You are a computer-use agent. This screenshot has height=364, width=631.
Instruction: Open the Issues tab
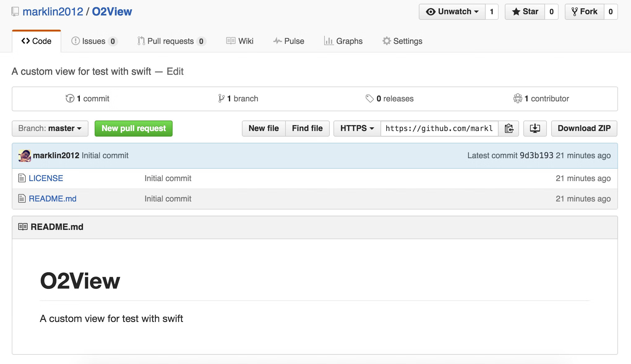pos(94,41)
